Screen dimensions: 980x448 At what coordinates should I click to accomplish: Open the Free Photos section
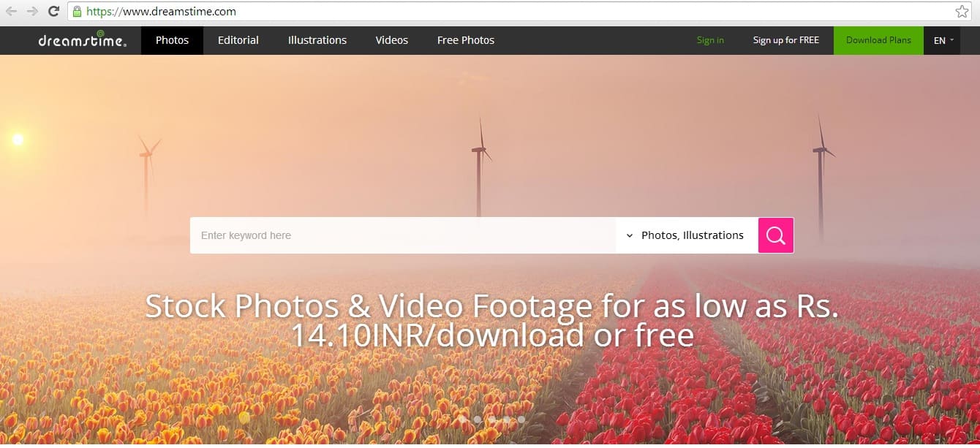click(x=466, y=40)
